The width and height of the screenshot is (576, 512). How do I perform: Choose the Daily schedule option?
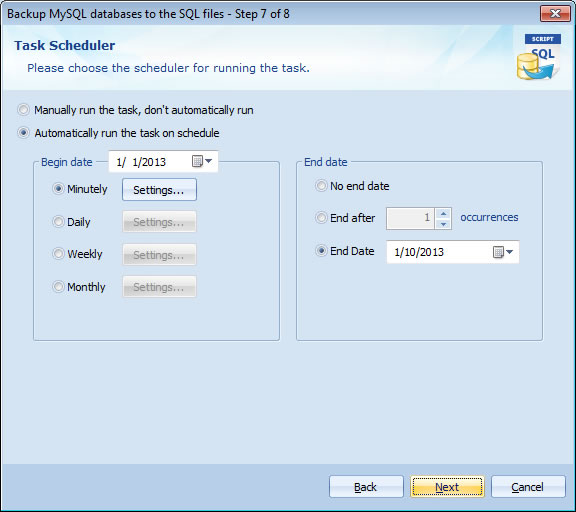click(x=58, y=221)
